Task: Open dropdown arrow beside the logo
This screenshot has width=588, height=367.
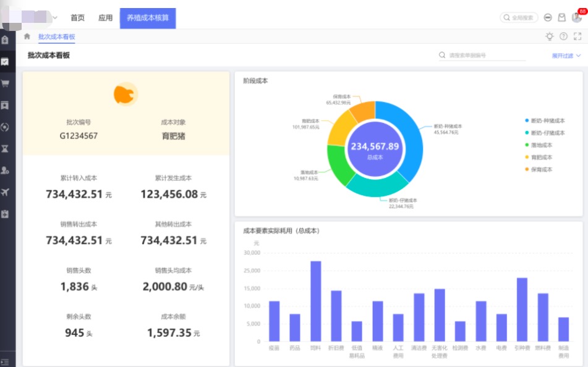Action: (x=55, y=18)
